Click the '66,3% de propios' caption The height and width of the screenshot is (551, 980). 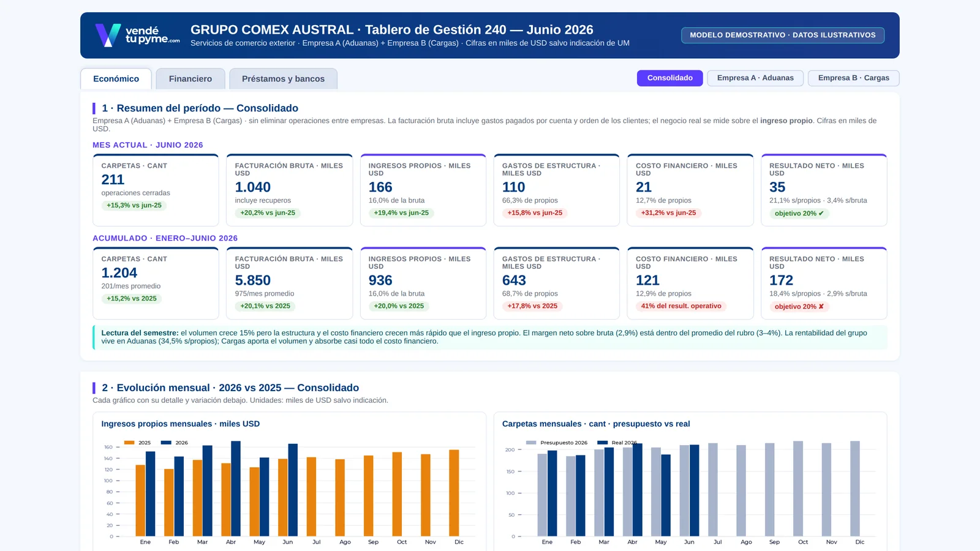click(530, 200)
